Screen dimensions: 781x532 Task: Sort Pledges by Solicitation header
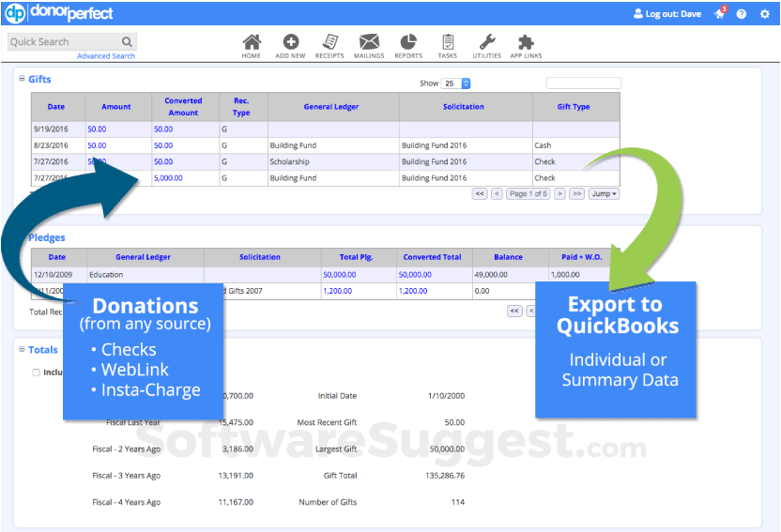pos(259,257)
